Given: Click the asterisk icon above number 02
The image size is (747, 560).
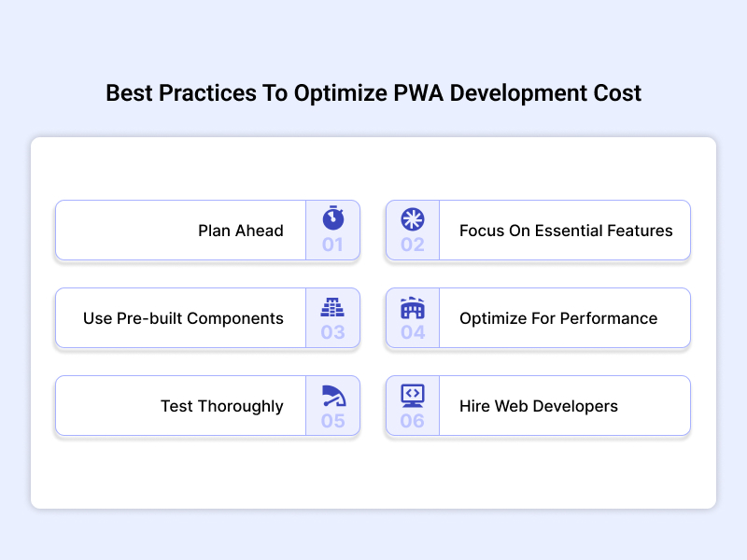Looking at the screenshot, I should [412, 218].
